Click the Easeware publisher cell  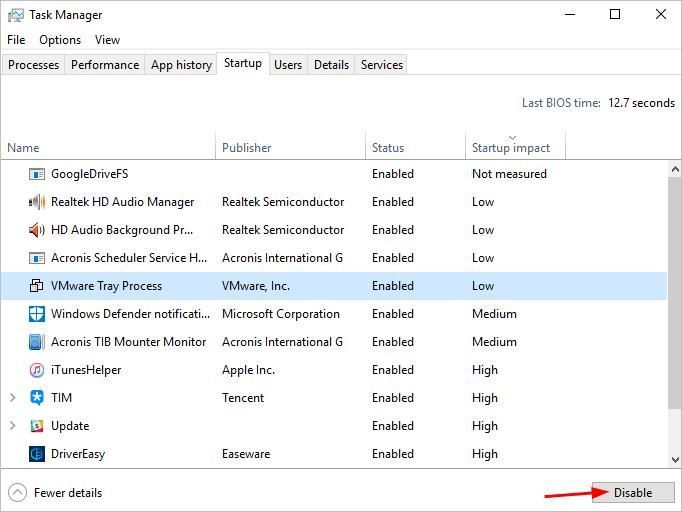[x=246, y=454]
